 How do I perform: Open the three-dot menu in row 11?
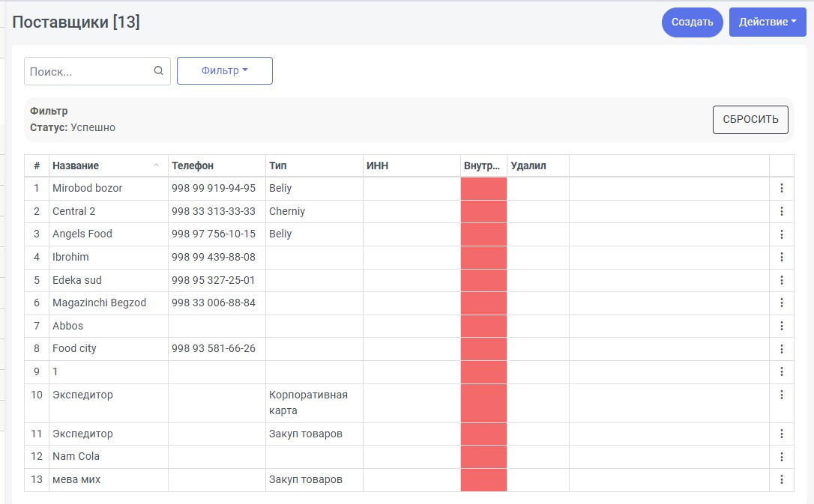[781, 434]
